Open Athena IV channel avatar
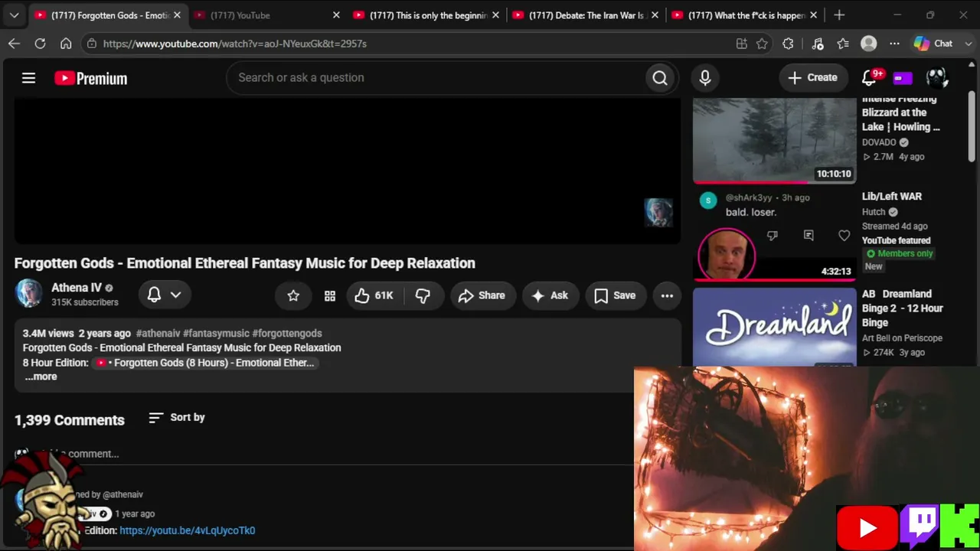The width and height of the screenshot is (980, 551). pos(29,294)
